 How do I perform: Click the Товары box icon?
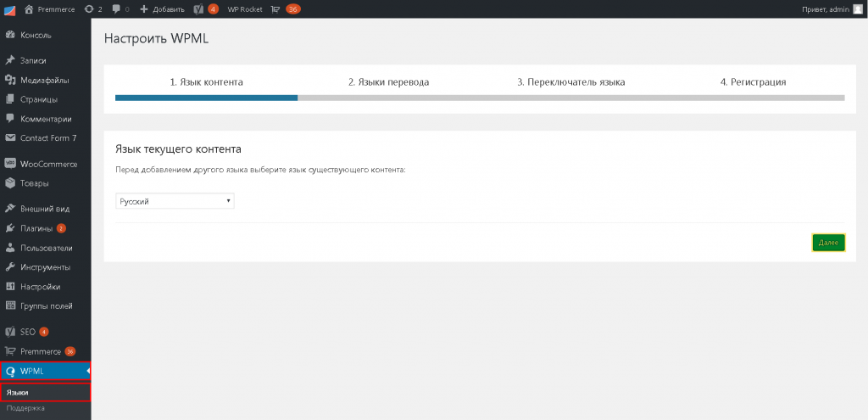[9, 183]
